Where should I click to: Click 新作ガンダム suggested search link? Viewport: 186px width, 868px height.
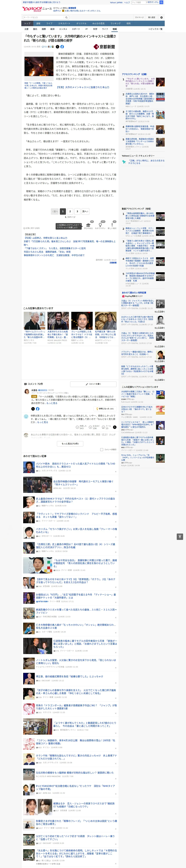pyautogui.click(x=153, y=2)
